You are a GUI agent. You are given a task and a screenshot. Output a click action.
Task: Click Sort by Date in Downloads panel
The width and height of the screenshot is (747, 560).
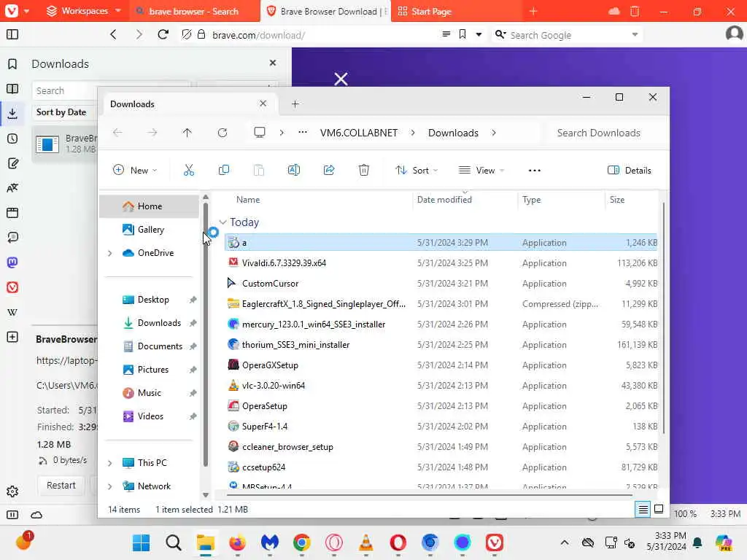(61, 112)
